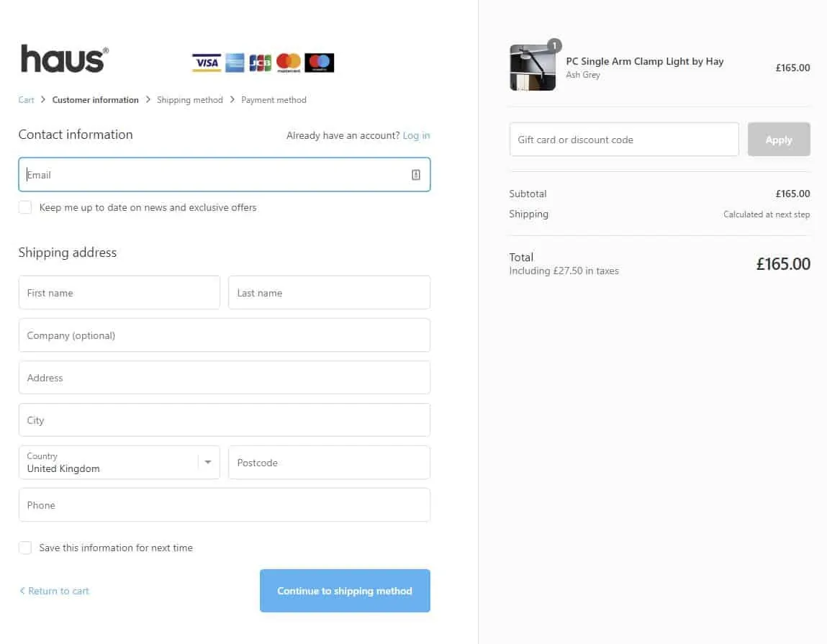The height and width of the screenshot is (644, 827).
Task: Click the haus logo
Action: tap(64, 59)
